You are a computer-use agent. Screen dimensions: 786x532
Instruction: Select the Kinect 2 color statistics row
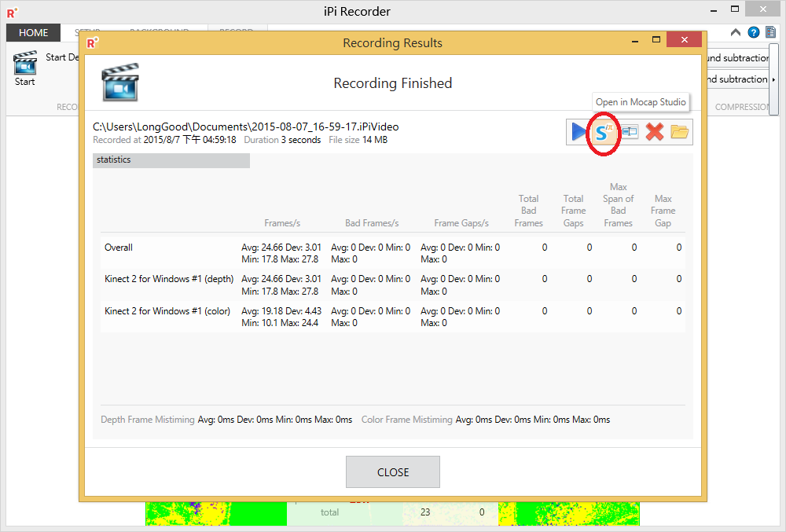point(167,311)
